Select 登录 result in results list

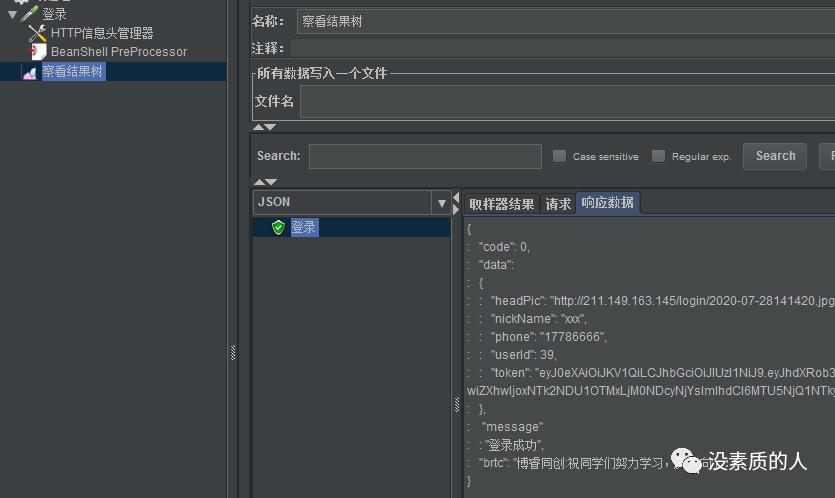coord(304,227)
